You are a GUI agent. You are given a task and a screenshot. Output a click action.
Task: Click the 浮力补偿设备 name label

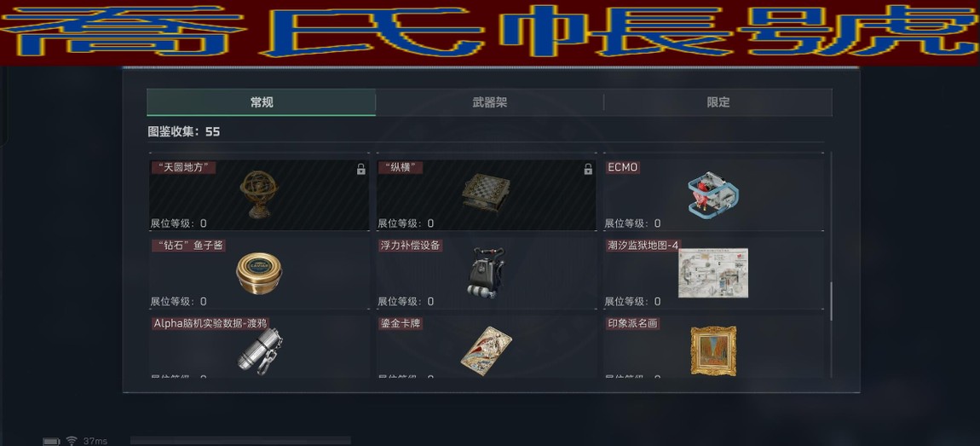point(410,246)
